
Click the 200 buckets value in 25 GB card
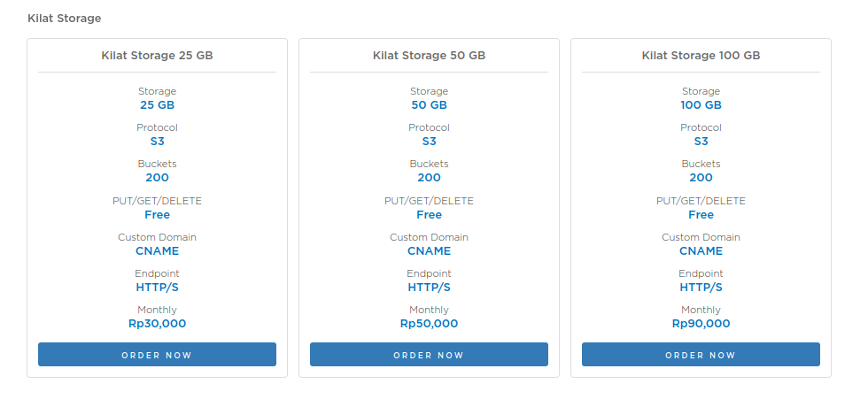point(157,178)
